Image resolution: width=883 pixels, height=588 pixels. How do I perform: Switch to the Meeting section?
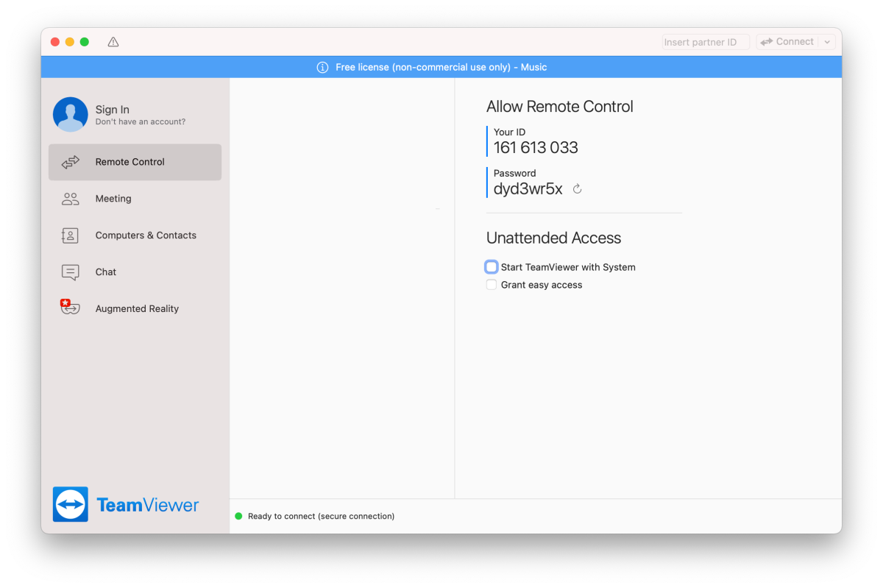point(135,199)
